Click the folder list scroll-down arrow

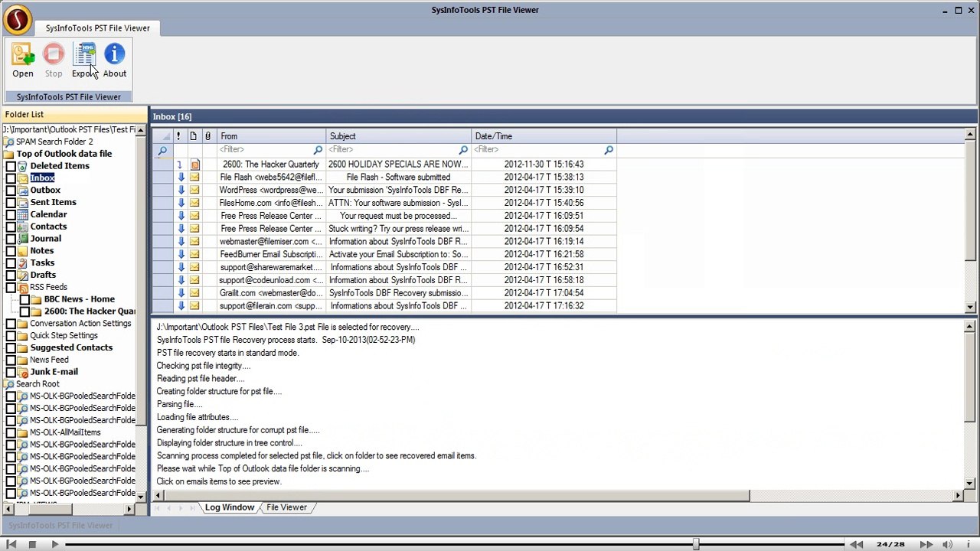(140, 497)
